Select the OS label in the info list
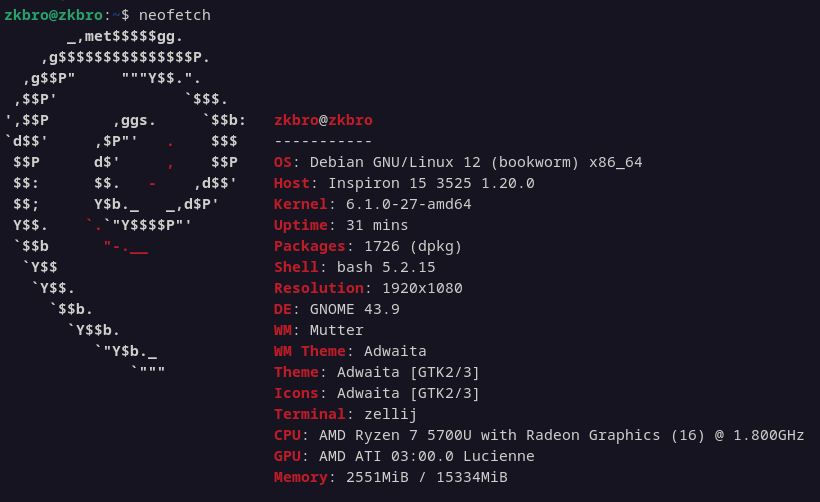The image size is (820, 502). (x=282, y=162)
